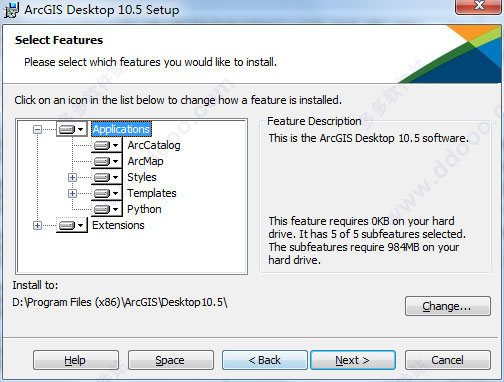Select Templates in the feature tree
Screen dimensions: 504x382
point(152,193)
